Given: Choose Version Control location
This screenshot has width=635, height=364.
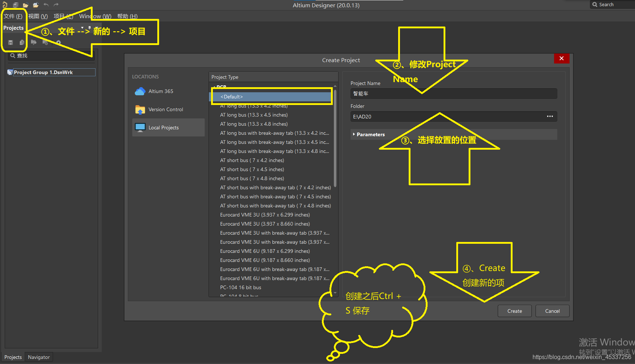Looking at the screenshot, I should tap(168, 109).
